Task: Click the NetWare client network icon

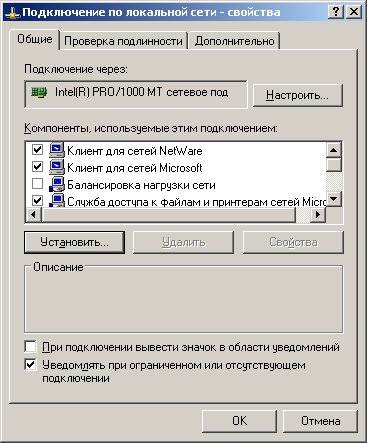Action: coord(57,149)
